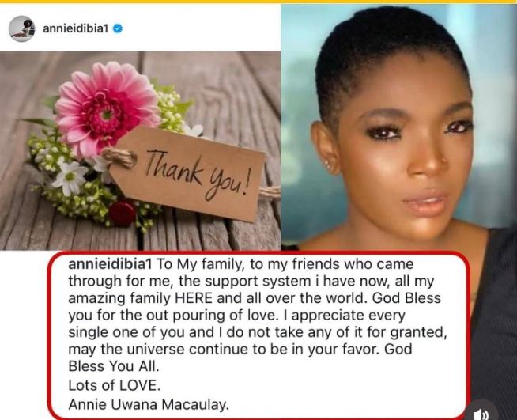
Task: Click the 'Annie Uwana Macaulay.' signature line
Action: 149,404
